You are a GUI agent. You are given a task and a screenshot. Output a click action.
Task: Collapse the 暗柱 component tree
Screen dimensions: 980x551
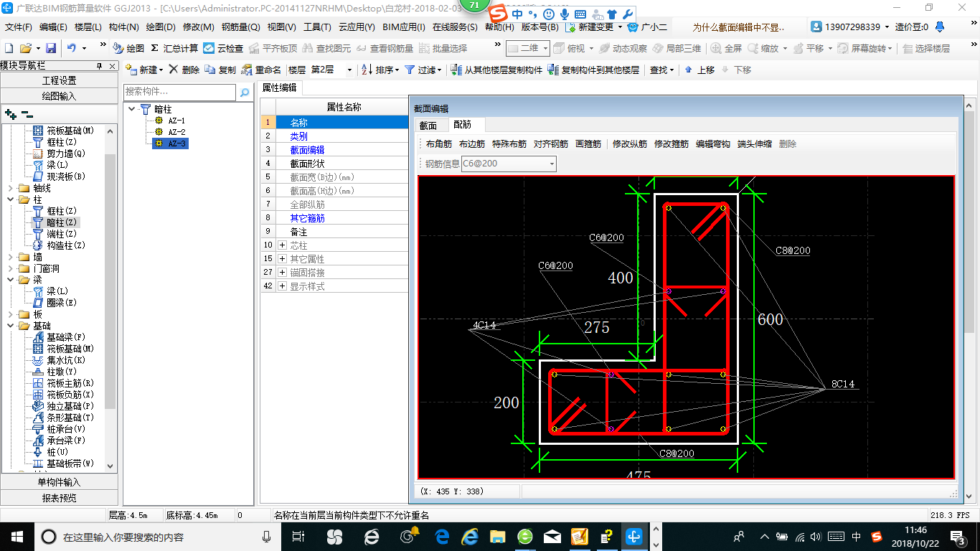pos(132,109)
